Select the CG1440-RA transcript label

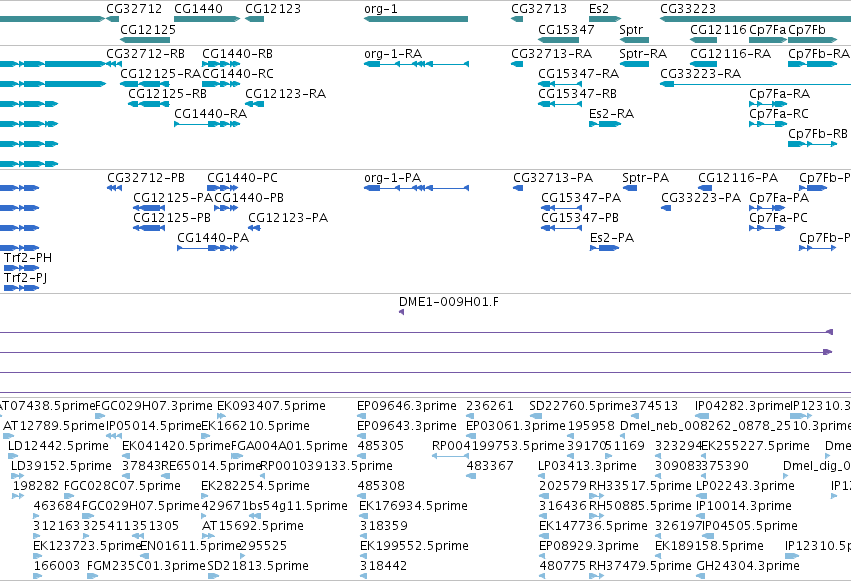pos(211,114)
